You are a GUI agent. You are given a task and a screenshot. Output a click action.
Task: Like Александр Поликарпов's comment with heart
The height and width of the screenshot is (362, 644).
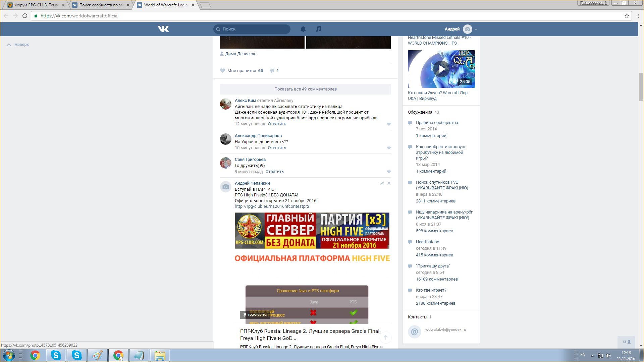[x=389, y=148]
